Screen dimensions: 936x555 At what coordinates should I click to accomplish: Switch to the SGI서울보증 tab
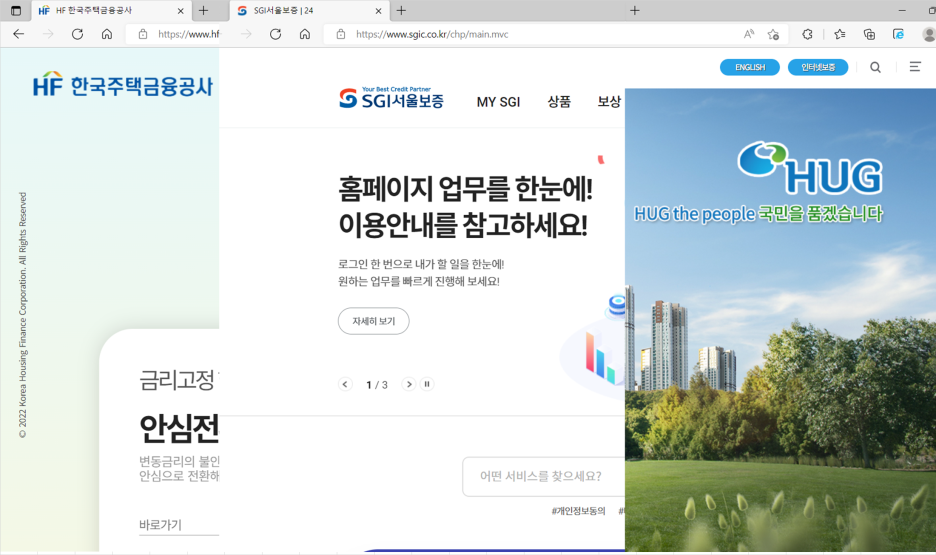coord(309,11)
